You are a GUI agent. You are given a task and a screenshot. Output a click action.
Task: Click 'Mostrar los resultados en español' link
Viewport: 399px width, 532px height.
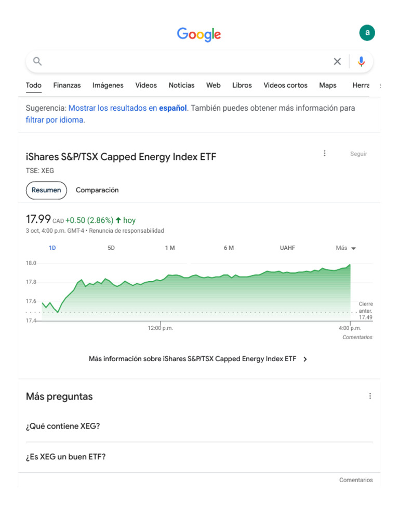point(128,108)
